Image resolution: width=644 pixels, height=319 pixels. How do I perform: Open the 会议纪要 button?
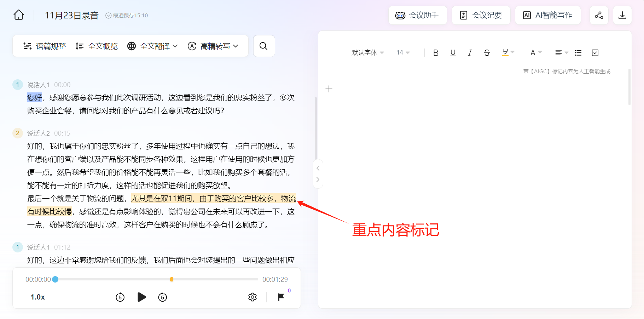click(481, 15)
